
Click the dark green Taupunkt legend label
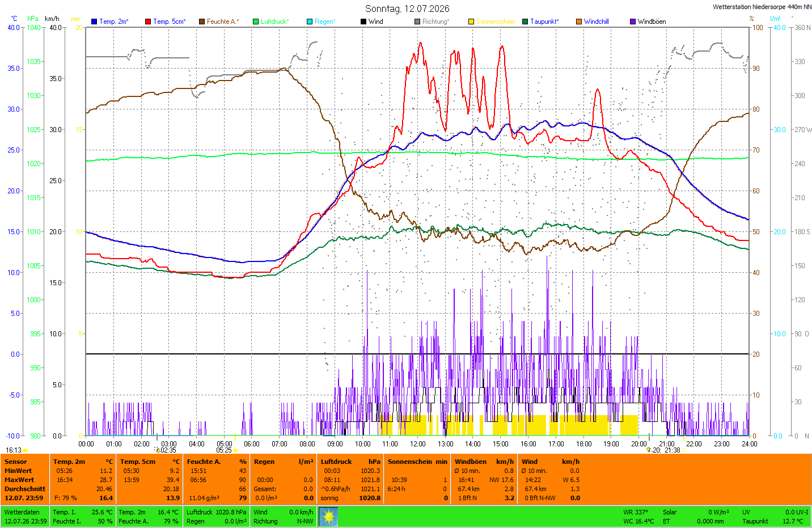click(x=544, y=22)
